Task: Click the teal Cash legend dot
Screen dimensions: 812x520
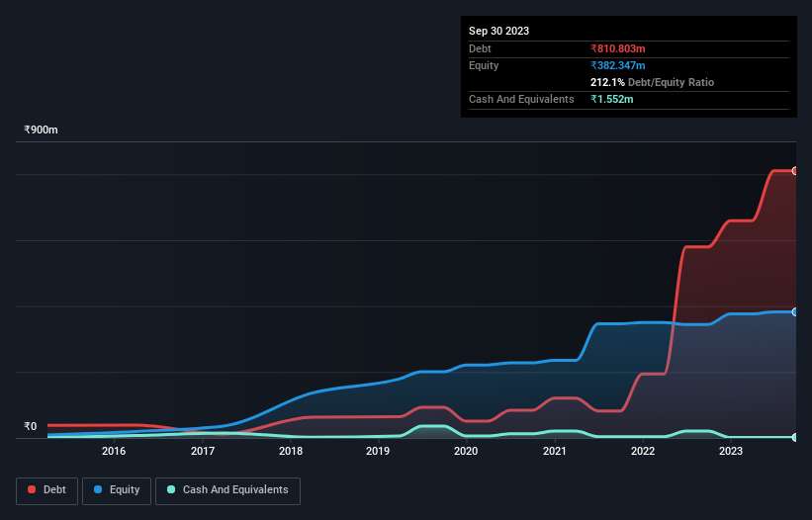Action: coord(171,489)
